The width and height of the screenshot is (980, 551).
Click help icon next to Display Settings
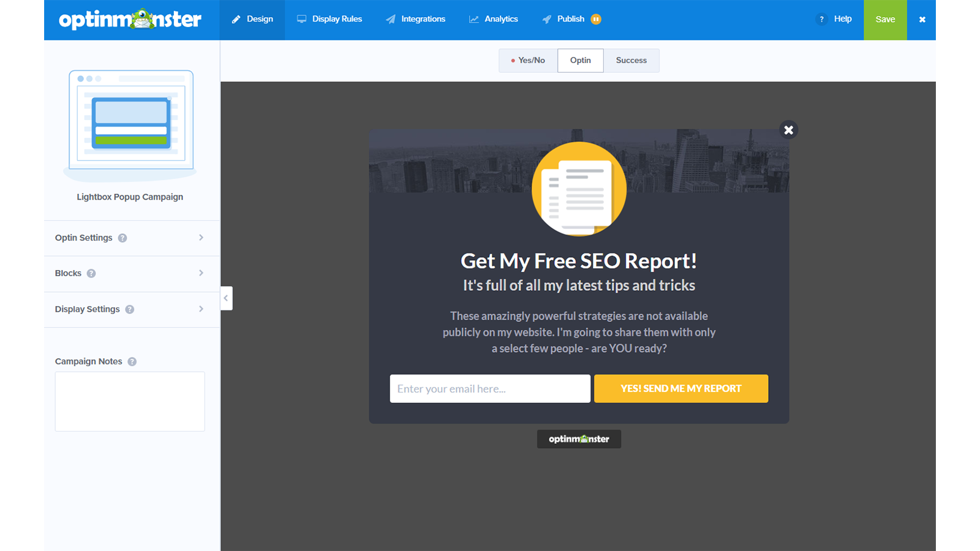click(130, 309)
